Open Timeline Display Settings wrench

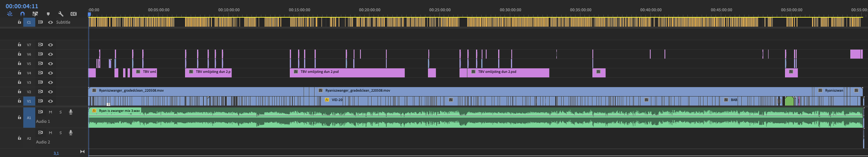click(60, 14)
